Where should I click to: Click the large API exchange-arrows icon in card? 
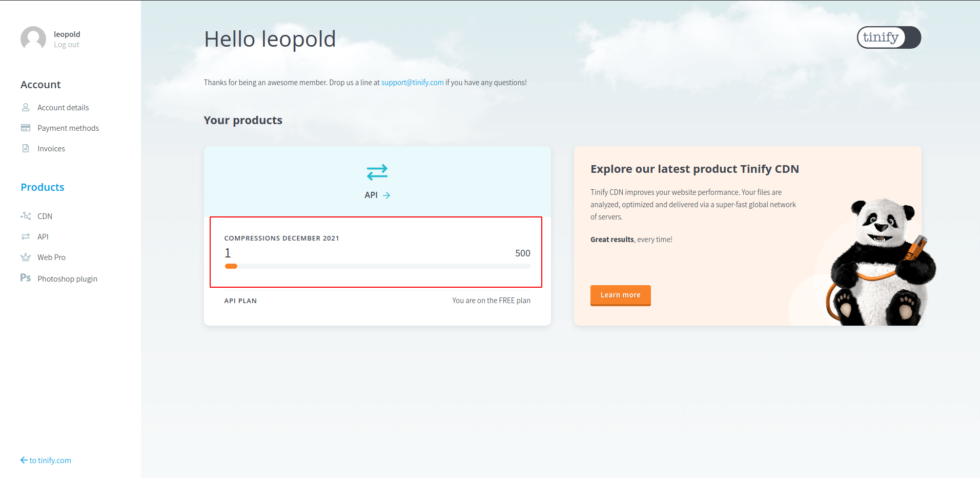click(x=377, y=172)
